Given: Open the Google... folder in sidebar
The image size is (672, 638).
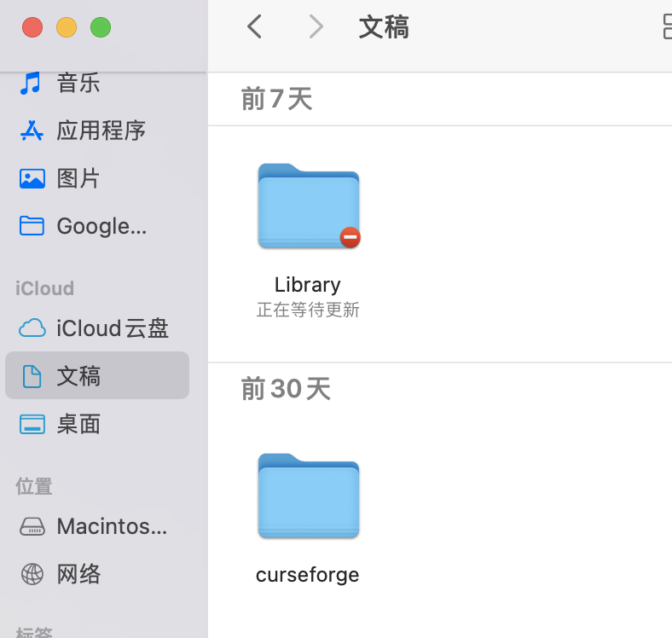Looking at the screenshot, I should pyautogui.click(x=101, y=226).
